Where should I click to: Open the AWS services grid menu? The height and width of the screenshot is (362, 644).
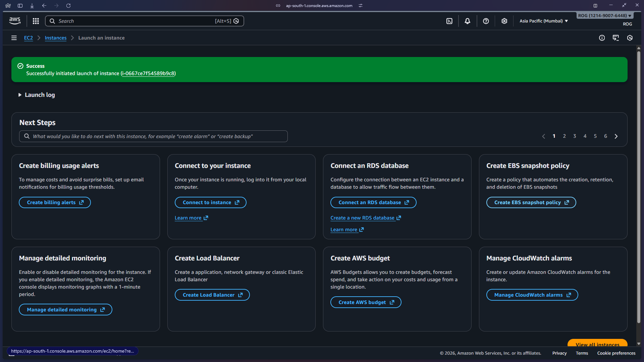point(36,21)
